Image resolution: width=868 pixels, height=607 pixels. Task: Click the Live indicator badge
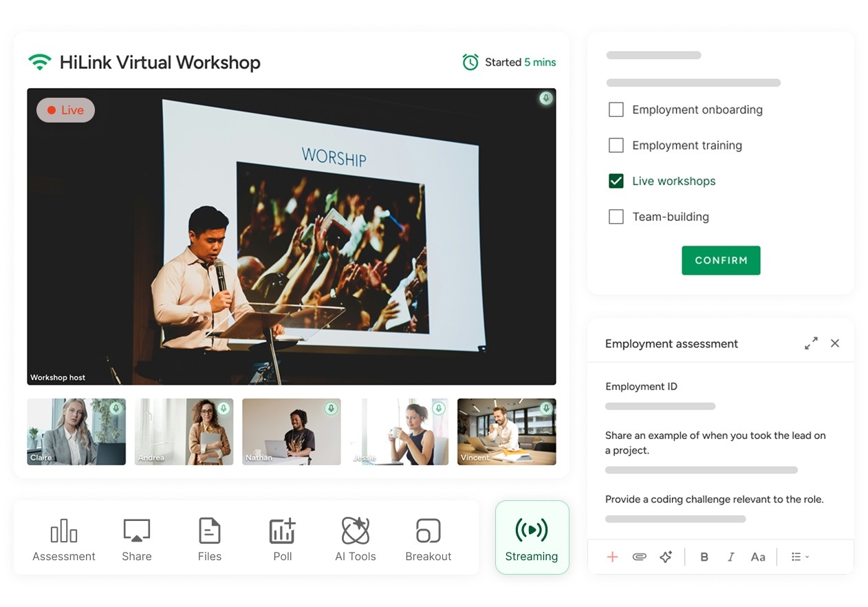click(65, 110)
